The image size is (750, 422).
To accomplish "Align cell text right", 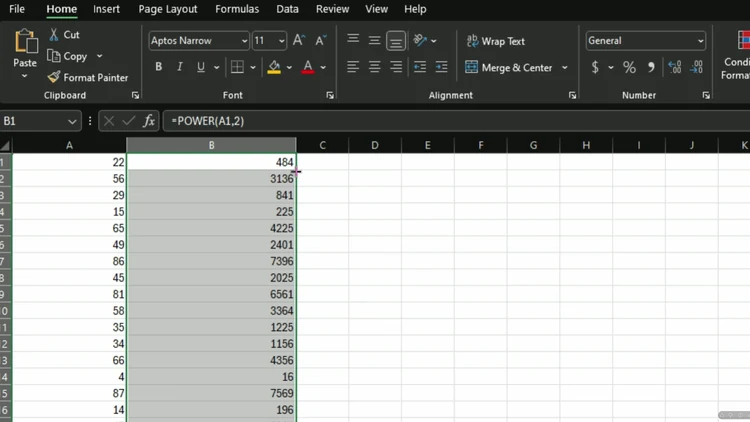I will click(x=396, y=67).
